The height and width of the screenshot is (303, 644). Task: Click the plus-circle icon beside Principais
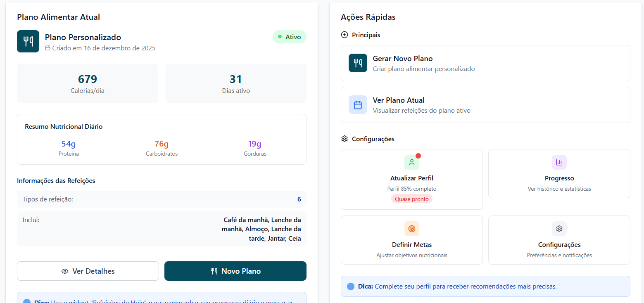tap(345, 35)
